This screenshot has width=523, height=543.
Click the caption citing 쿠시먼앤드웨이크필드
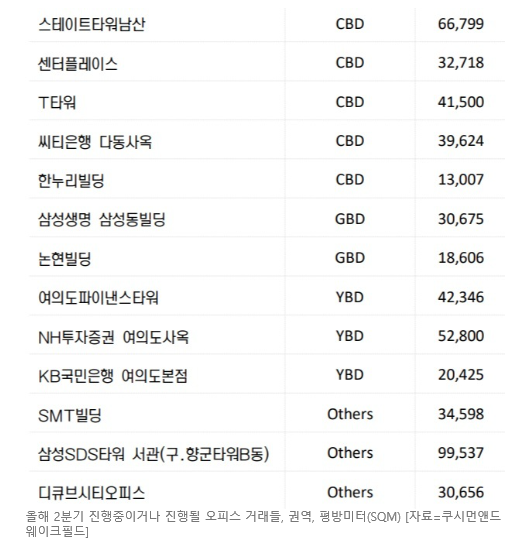pyautogui.click(x=263, y=524)
